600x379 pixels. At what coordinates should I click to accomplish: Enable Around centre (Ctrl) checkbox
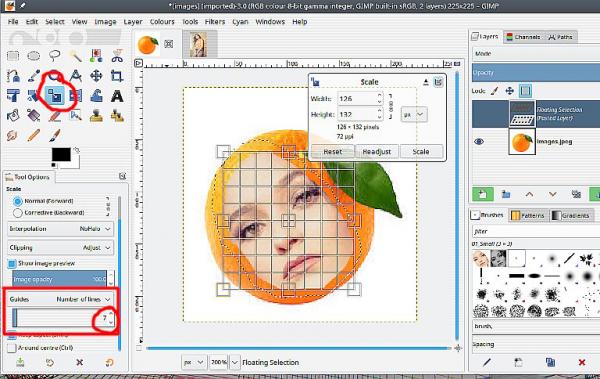point(12,348)
